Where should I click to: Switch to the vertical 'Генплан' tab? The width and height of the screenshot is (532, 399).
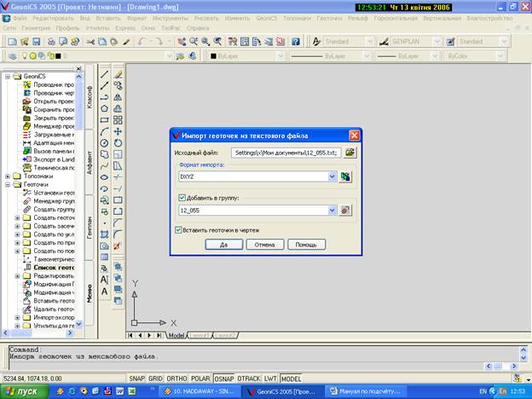[90, 228]
